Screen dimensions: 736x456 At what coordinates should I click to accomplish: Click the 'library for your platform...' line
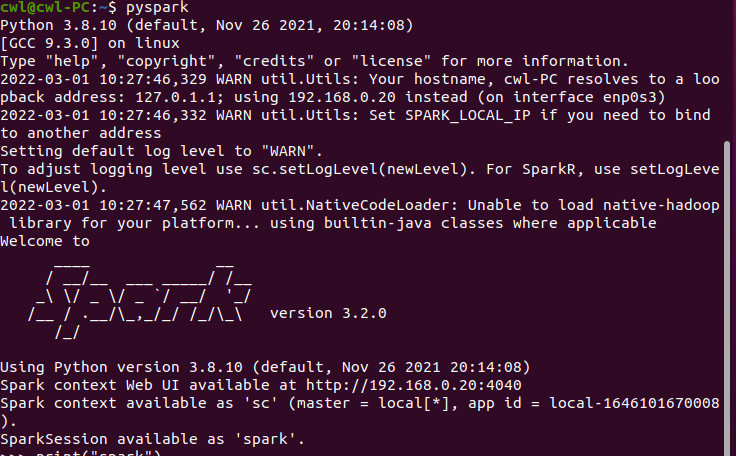pyautogui.click(x=333, y=223)
